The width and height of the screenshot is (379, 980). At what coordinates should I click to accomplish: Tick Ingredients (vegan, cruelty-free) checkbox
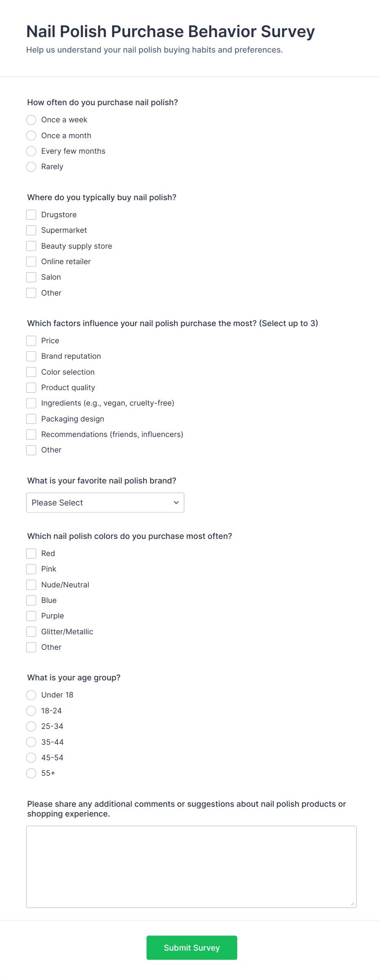(31, 403)
